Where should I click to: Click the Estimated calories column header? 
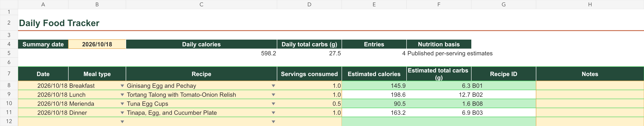coord(374,74)
